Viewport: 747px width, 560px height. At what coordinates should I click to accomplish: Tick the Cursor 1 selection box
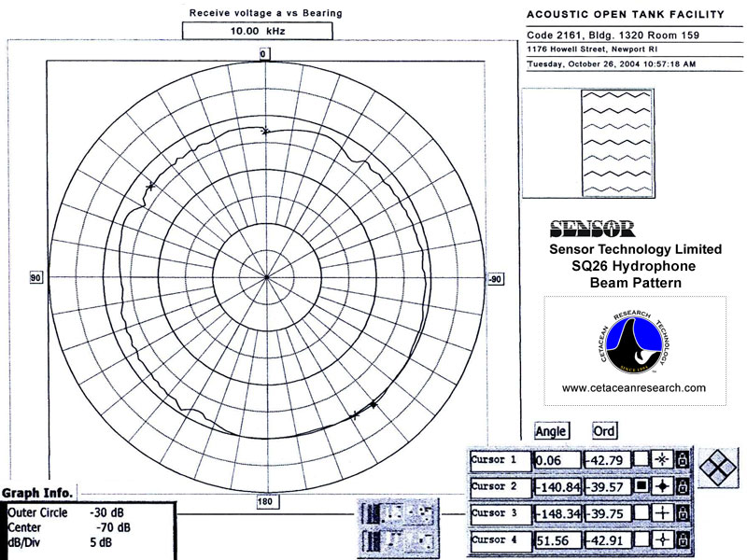641,460
